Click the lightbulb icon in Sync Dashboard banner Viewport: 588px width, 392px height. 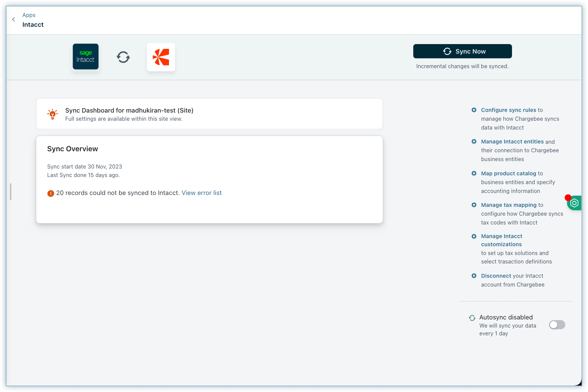53,114
